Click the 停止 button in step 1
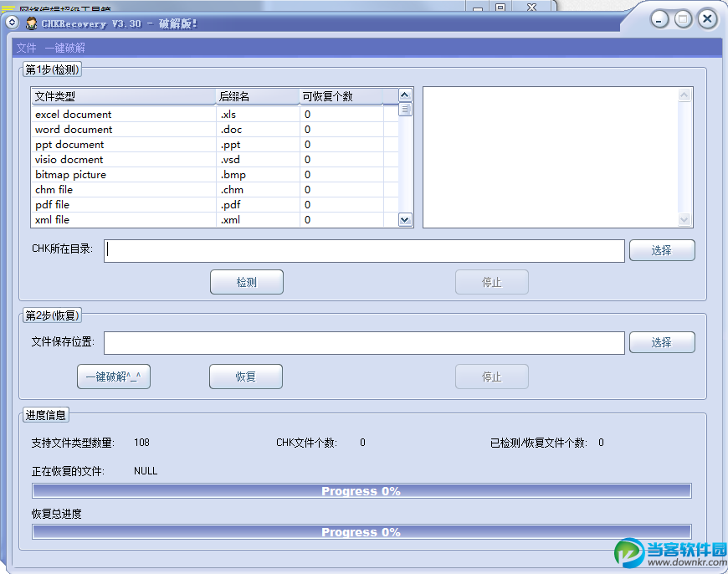Image resolution: width=728 pixels, height=574 pixels. [x=492, y=282]
